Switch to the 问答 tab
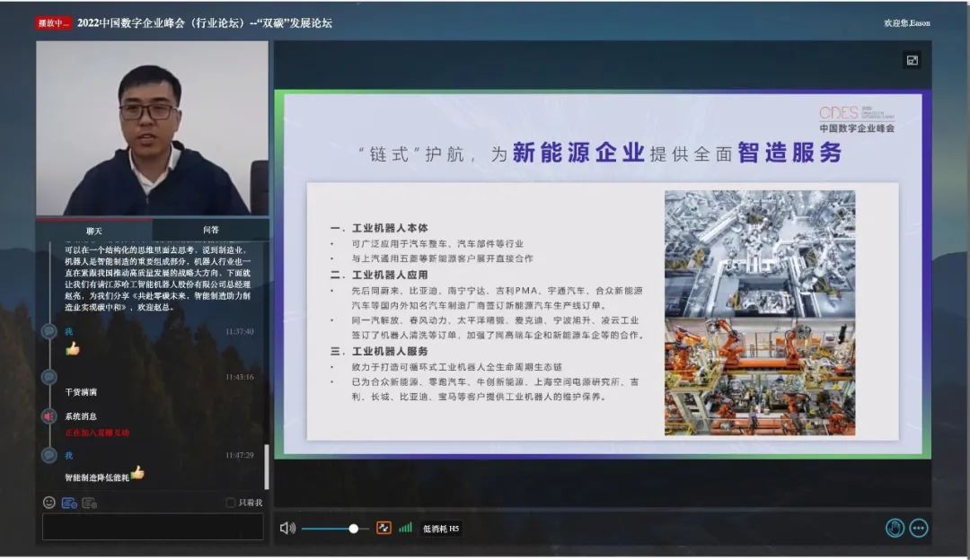 pos(211,230)
